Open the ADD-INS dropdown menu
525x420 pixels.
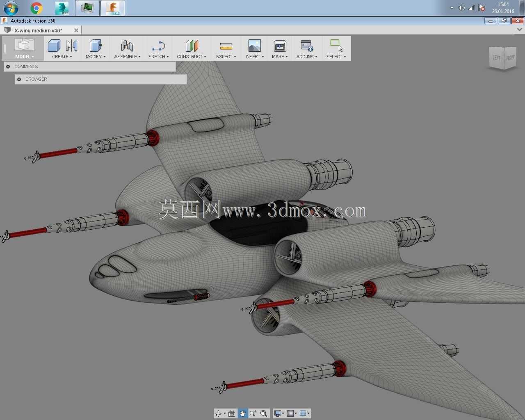click(307, 57)
